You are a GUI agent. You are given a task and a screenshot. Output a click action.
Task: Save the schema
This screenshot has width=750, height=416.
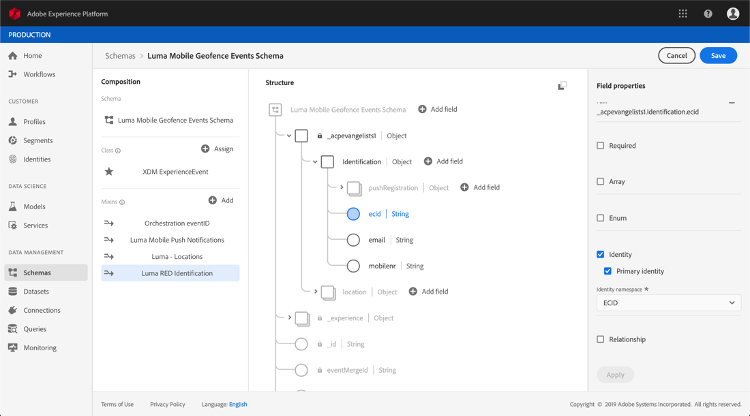[x=718, y=55]
